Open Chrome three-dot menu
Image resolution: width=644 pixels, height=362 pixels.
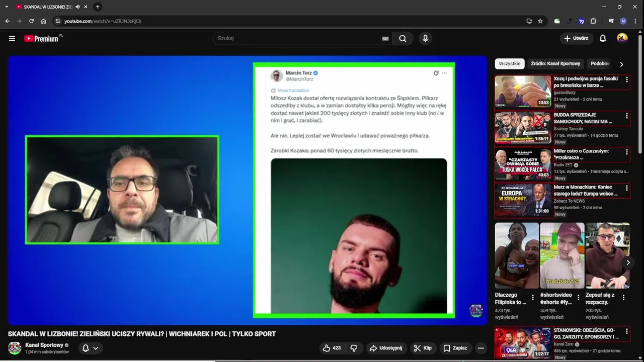click(636, 21)
